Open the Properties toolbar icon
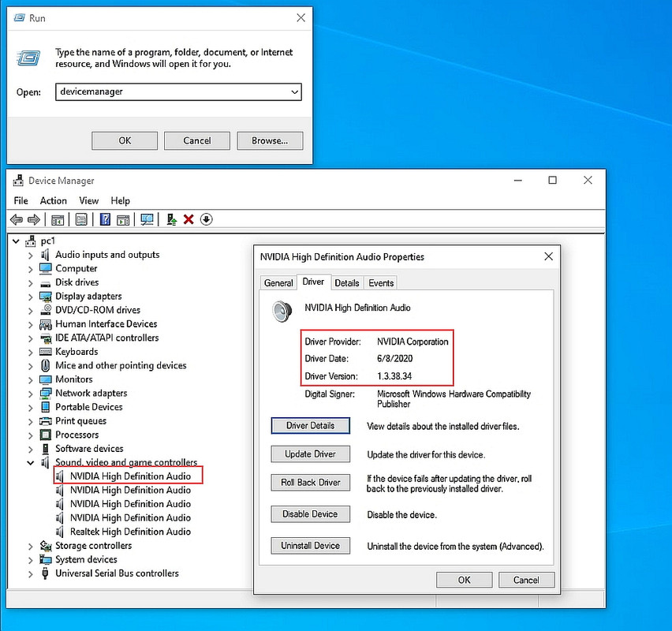 coord(81,219)
